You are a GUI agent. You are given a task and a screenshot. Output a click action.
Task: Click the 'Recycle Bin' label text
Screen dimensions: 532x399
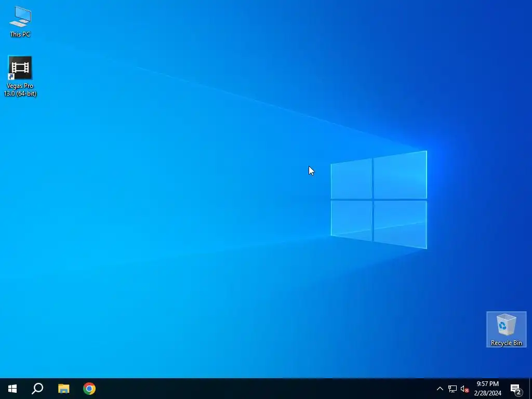[506, 343]
